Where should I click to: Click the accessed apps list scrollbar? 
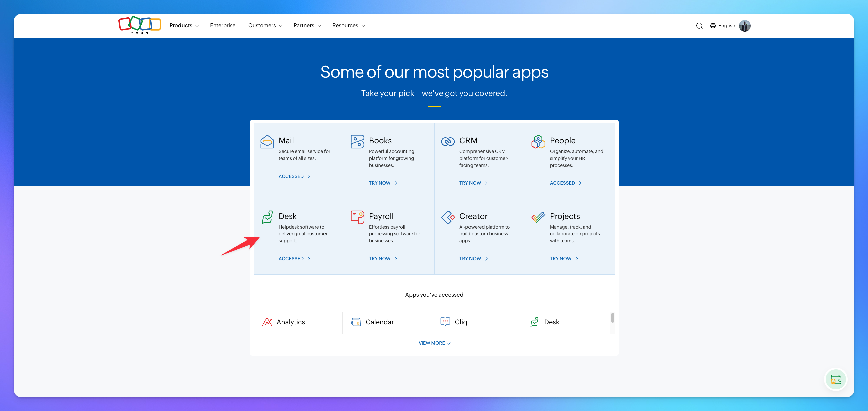pyautogui.click(x=612, y=318)
